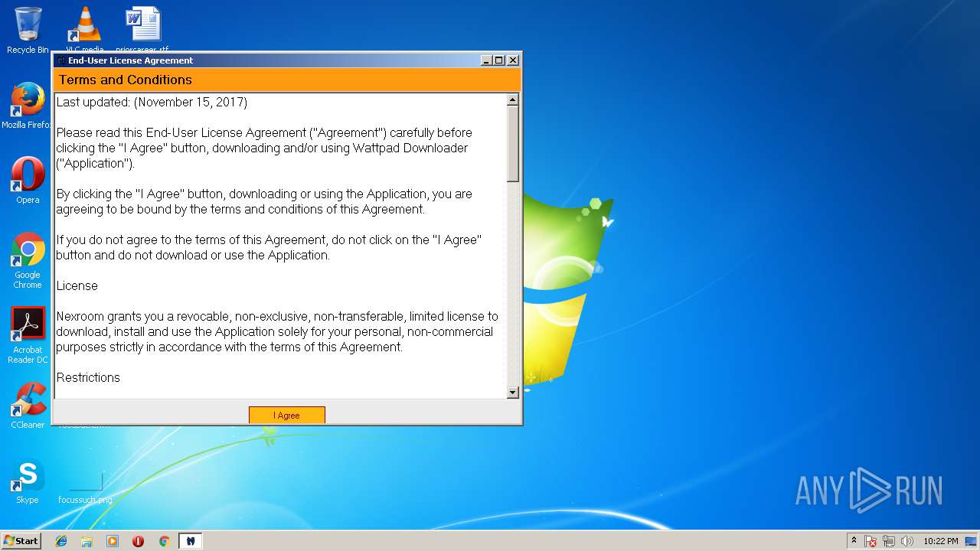Click the 'Restrictions' section heading text

pos(88,377)
